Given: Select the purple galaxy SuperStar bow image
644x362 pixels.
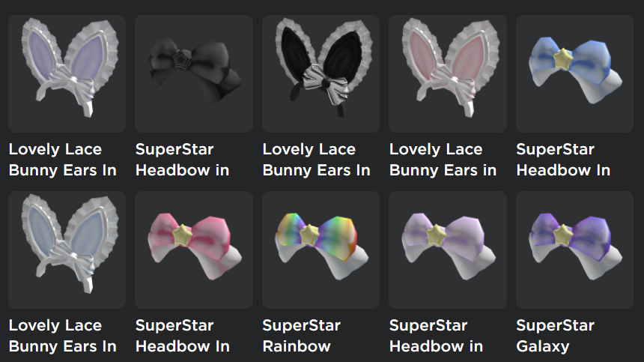Looking at the screenshot, I should click(574, 250).
